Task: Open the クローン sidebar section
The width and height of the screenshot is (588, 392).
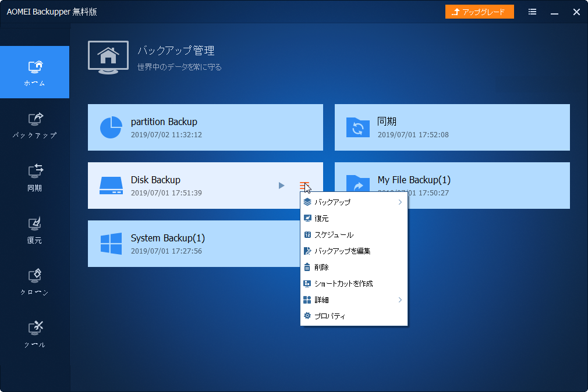Action: tap(34, 282)
